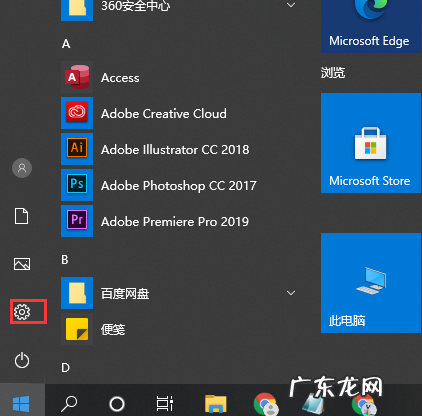
Task: Open the user account icon
Action: pos(22,168)
